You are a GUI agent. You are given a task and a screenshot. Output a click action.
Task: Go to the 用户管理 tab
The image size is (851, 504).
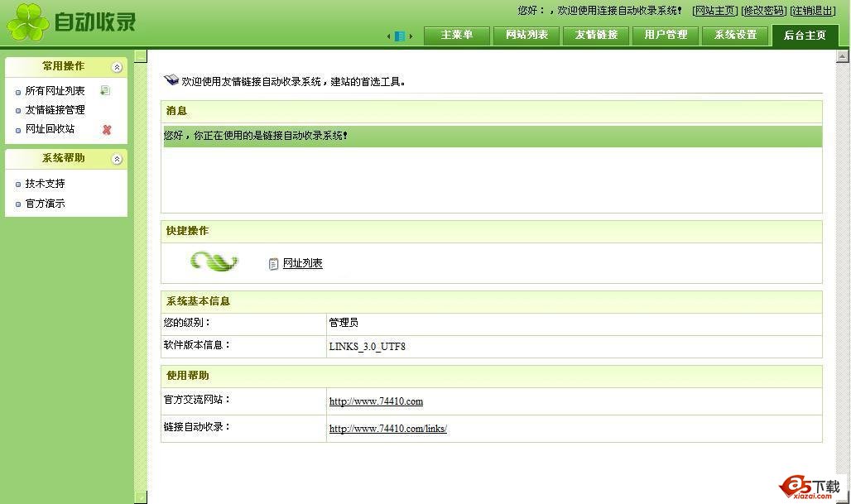coord(666,36)
